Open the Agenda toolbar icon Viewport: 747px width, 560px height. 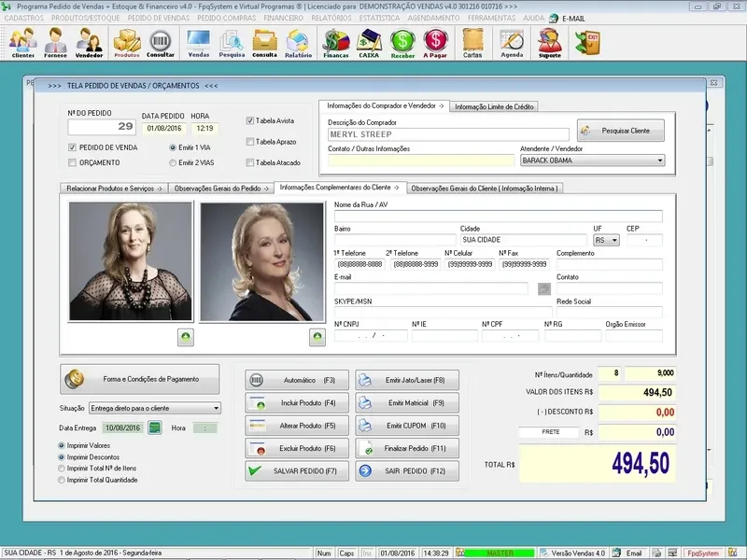(x=512, y=43)
